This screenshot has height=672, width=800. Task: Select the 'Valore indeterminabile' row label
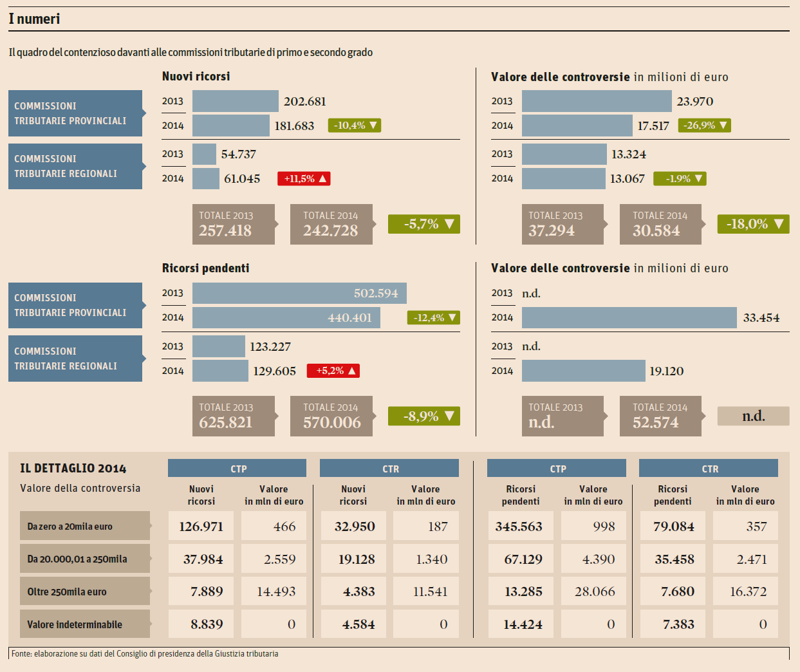click(x=84, y=624)
